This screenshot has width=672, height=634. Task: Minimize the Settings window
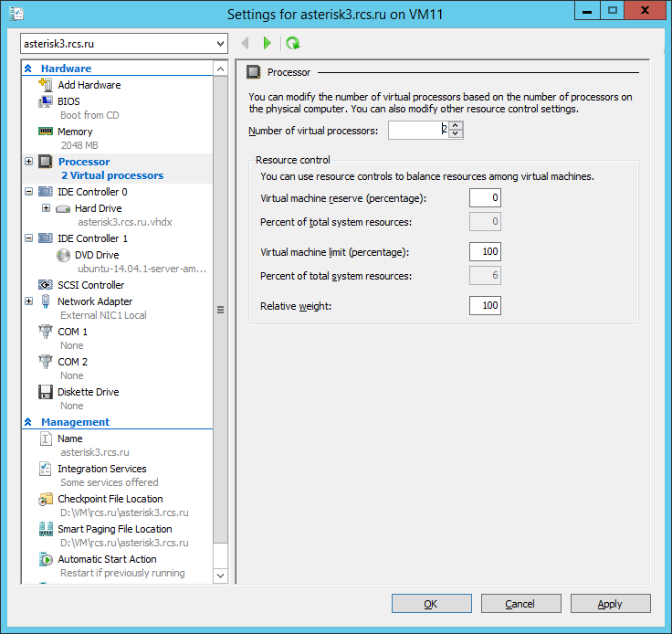587,11
